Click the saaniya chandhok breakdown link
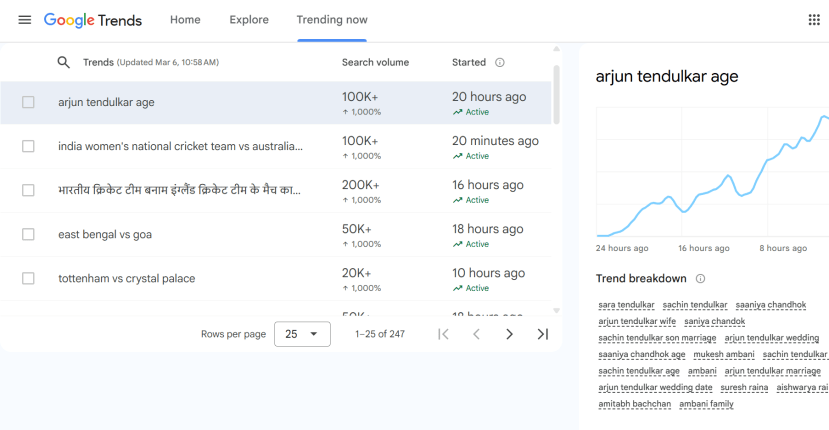 coord(771,305)
